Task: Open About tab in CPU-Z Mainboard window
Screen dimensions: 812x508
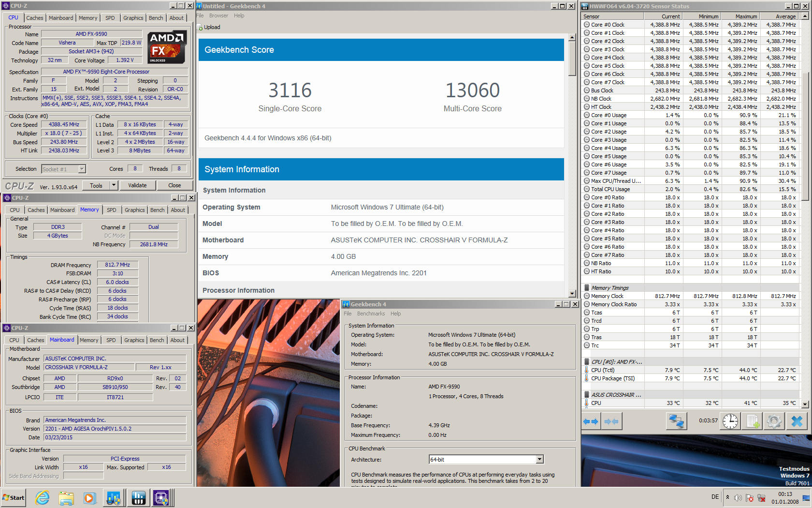Action: pos(177,340)
